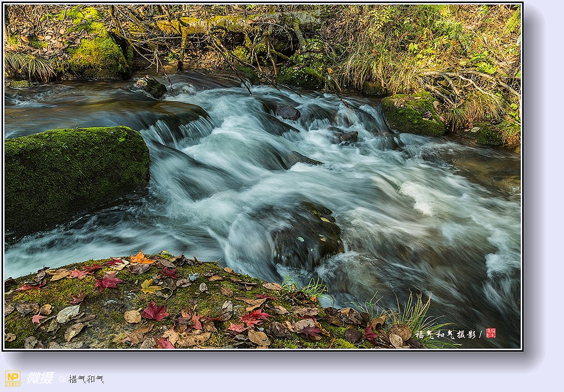The height and width of the screenshot is (392, 564).
Task: Click the 微摄 site logo text
Action: pyautogui.click(x=40, y=378)
